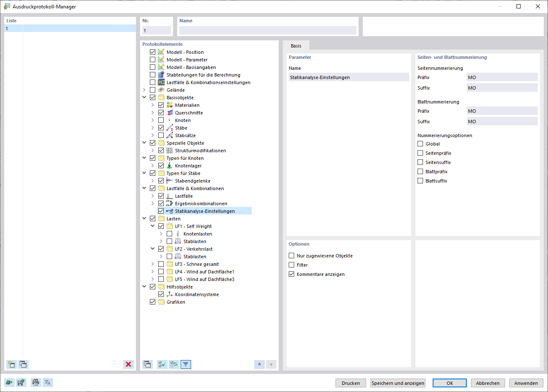Click the Drucken button
This screenshot has height=392, width=548.
point(351,383)
